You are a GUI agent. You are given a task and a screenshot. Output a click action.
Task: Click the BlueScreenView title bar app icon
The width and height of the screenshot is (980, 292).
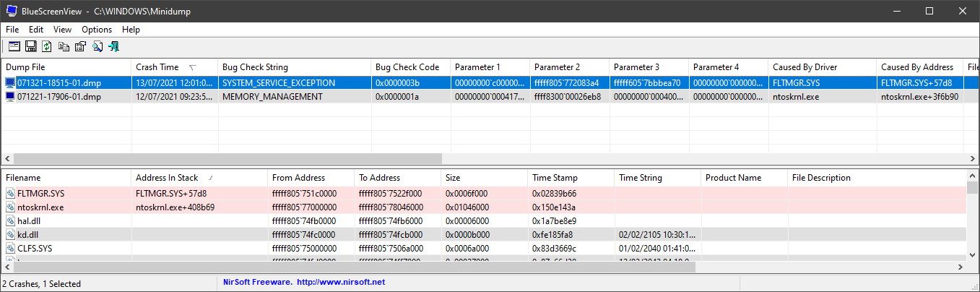pyautogui.click(x=12, y=11)
